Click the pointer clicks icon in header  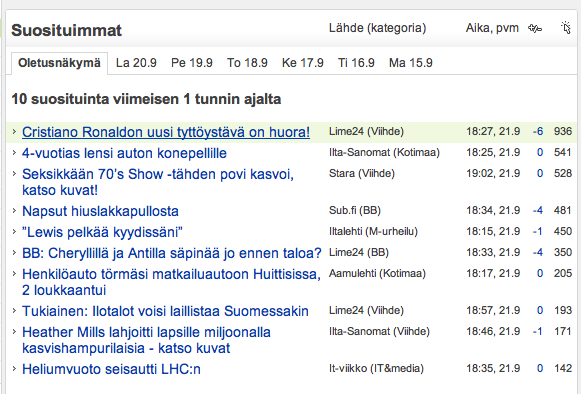click(x=566, y=28)
